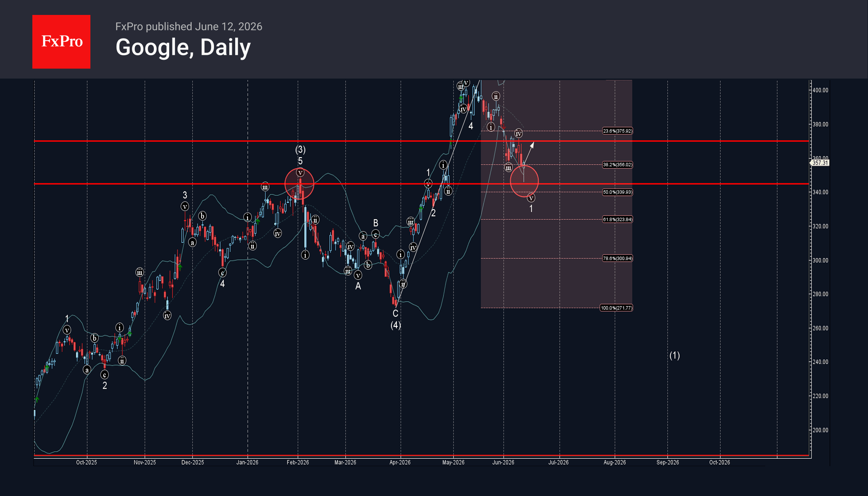The height and width of the screenshot is (496, 868).
Task: Select the uppercase C wave label
Action: point(395,314)
